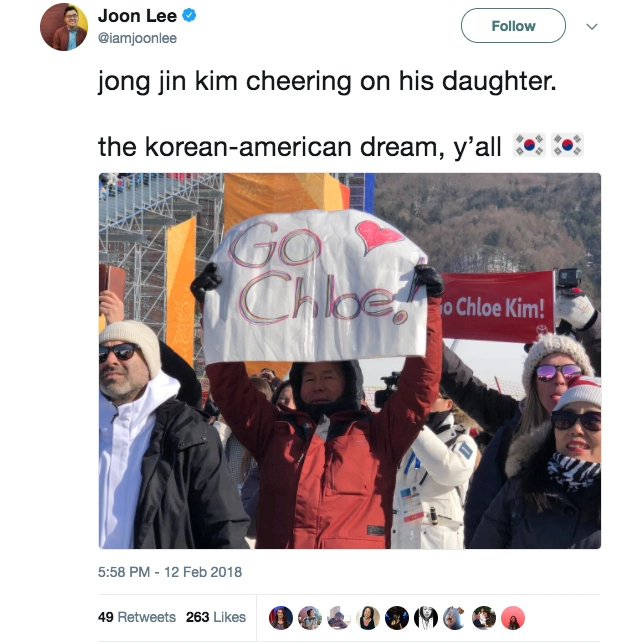This screenshot has width=636, height=644.
Task: Click the blue verified badge
Action: click(189, 16)
